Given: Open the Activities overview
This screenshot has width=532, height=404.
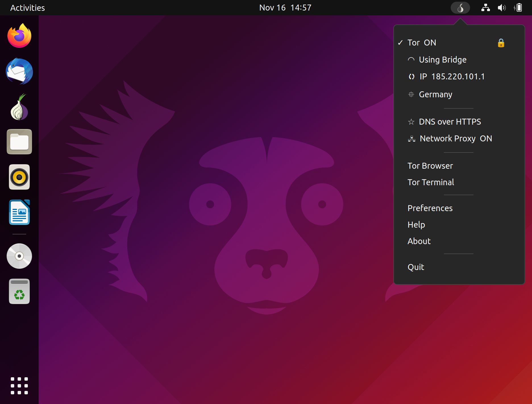Looking at the screenshot, I should (x=28, y=8).
